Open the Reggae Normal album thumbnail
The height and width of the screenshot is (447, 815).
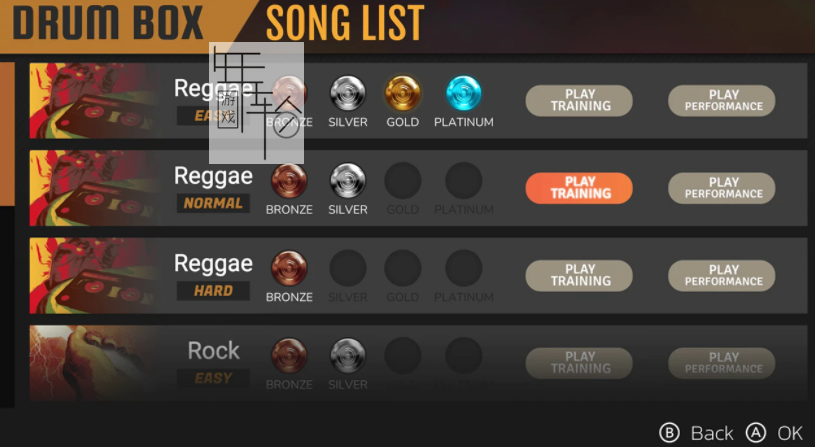(x=94, y=188)
